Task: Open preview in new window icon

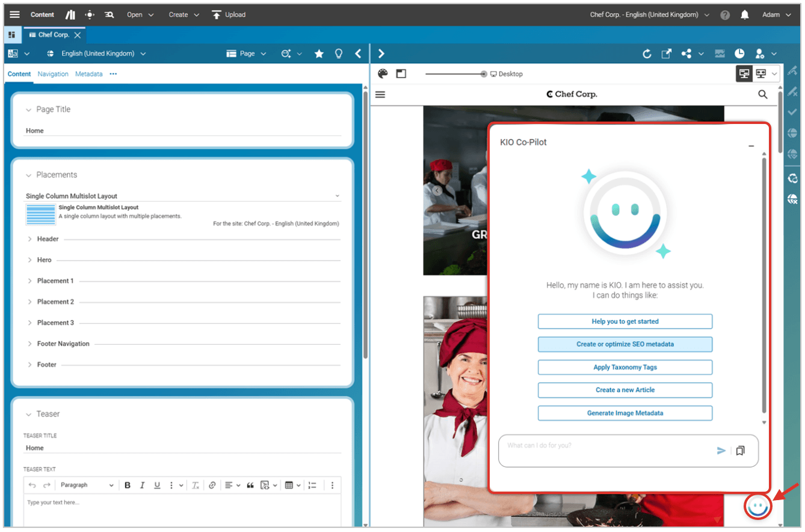Action: (666, 54)
